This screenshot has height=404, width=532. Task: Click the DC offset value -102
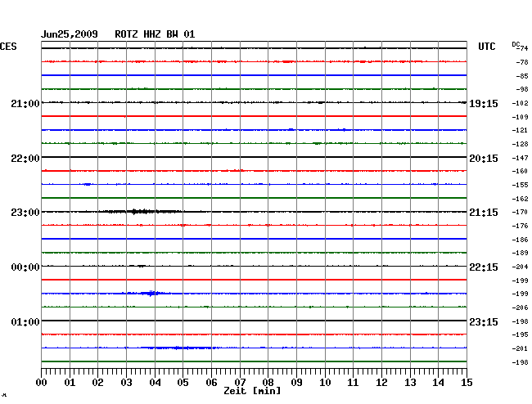520,103
